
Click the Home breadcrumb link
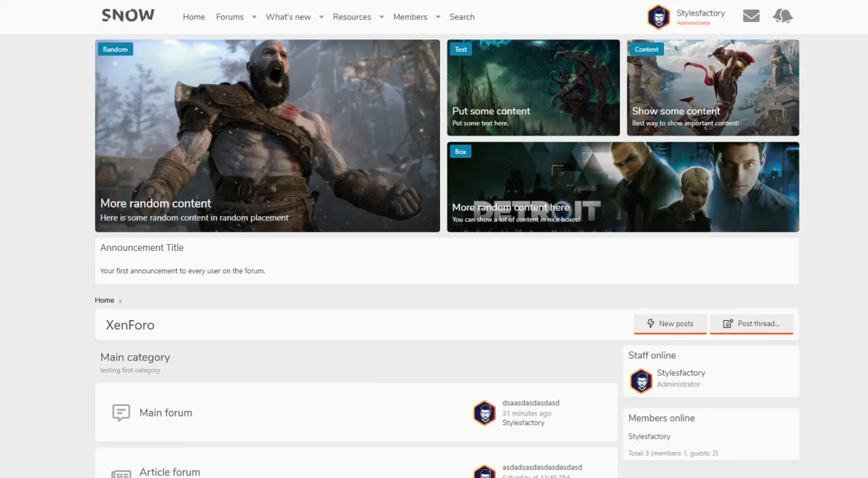click(104, 300)
